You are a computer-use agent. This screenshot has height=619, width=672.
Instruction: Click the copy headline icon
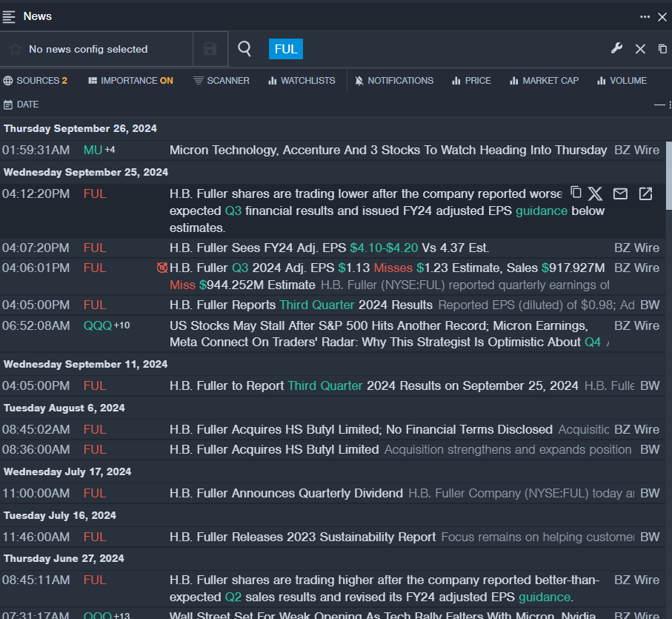pyautogui.click(x=576, y=193)
